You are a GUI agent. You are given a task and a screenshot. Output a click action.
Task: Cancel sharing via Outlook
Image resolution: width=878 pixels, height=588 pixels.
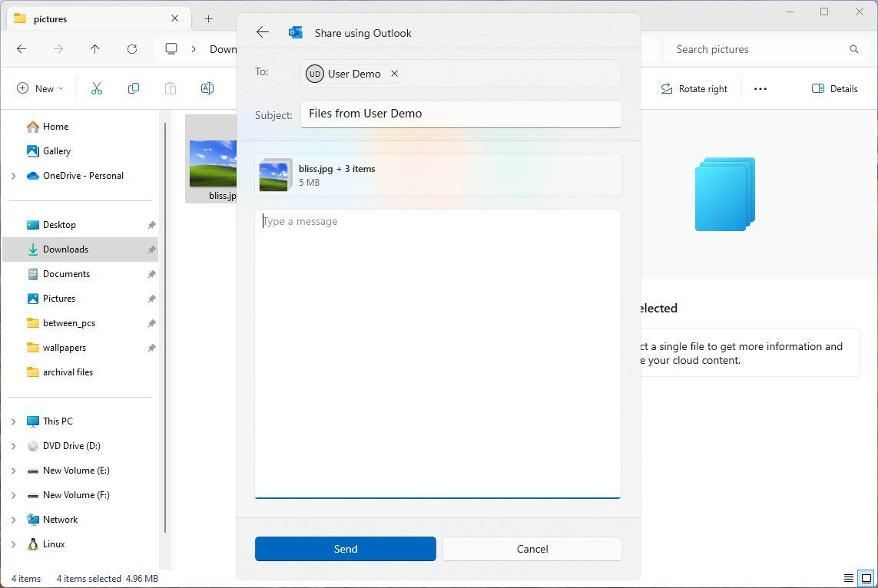(532, 548)
